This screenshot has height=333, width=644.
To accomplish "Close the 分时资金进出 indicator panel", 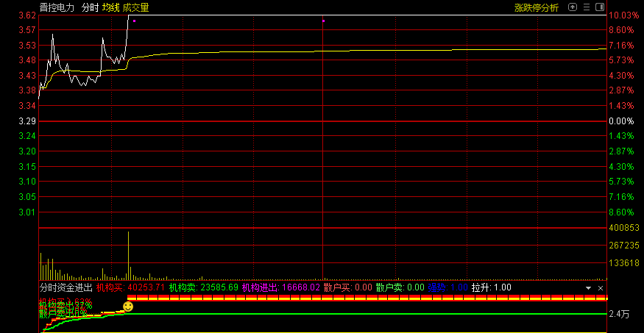I will tap(601, 288).
